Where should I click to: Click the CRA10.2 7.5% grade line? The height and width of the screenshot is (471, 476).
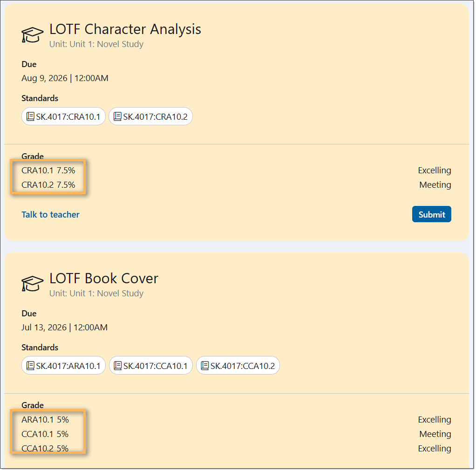coord(48,185)
